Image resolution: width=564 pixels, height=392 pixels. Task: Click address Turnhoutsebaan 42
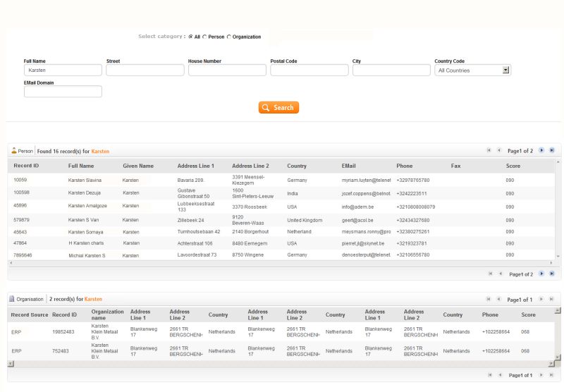coord(199,231)
